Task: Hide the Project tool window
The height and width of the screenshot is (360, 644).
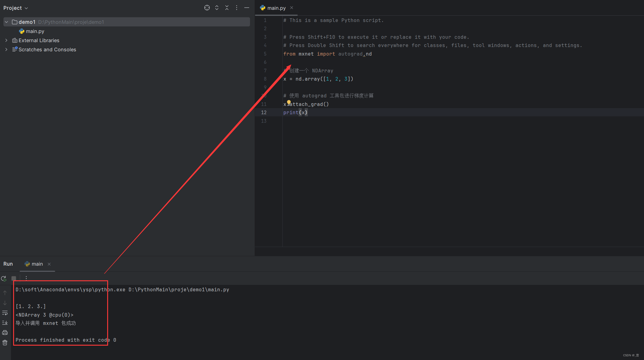Action: pyautogui.click(x=247, y=8)
